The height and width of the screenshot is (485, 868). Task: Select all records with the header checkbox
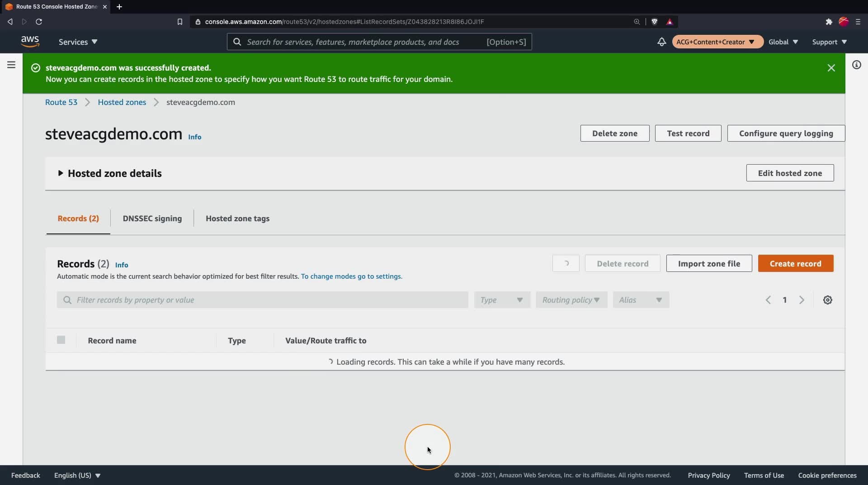click(61, 340)
